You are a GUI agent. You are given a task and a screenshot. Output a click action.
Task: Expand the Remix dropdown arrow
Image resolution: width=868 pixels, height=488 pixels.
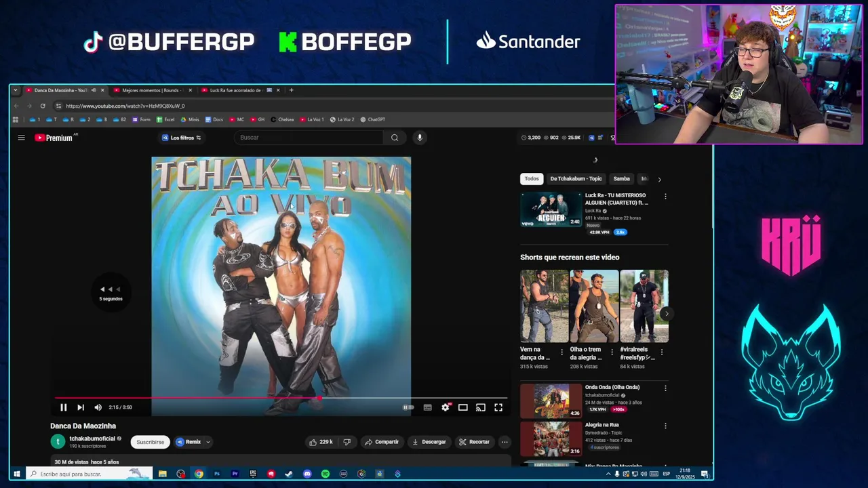coord(208,442)
